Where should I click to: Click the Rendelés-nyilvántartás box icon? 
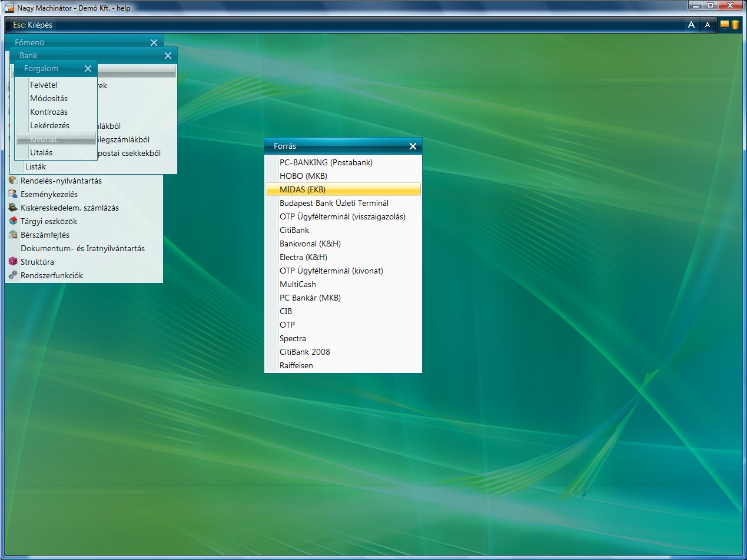coord(12,180)
